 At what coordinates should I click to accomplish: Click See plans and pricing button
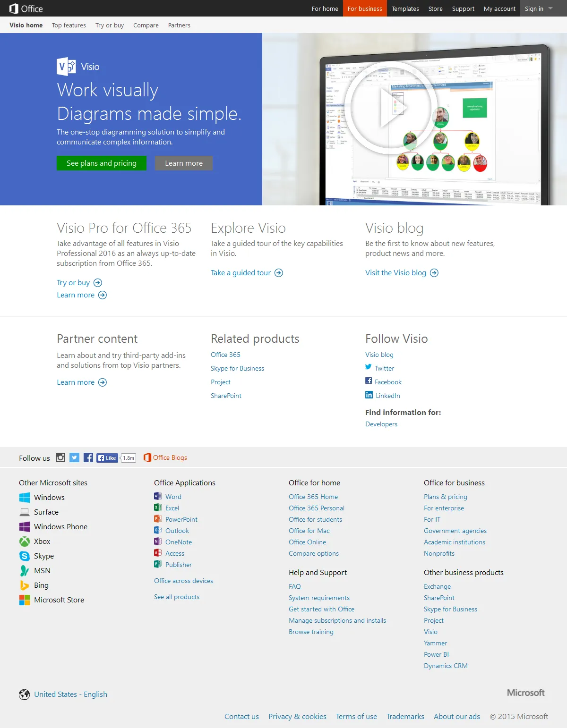tap(102, 163)
